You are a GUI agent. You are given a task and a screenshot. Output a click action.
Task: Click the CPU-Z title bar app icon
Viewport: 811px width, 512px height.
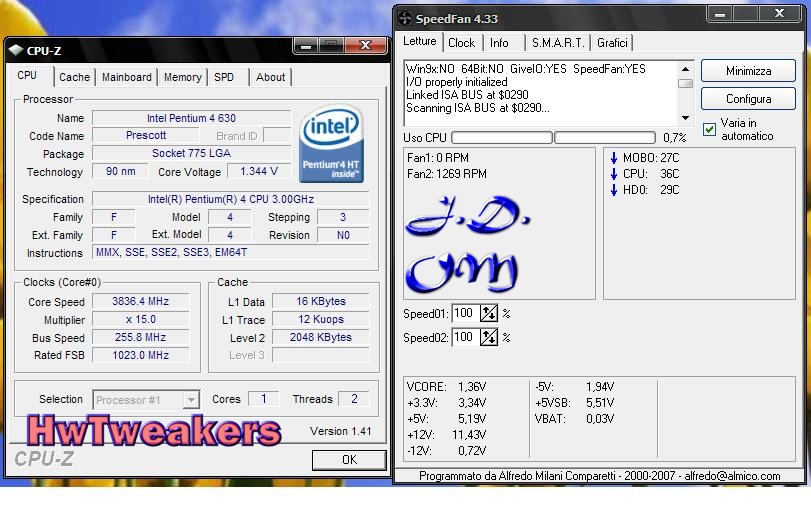click(15, 50)
